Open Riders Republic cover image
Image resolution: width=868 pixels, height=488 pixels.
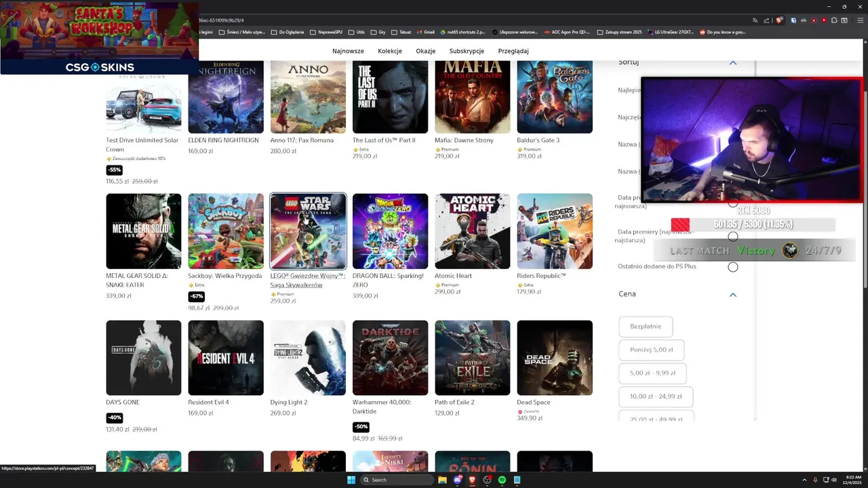(x=555, y=231)
